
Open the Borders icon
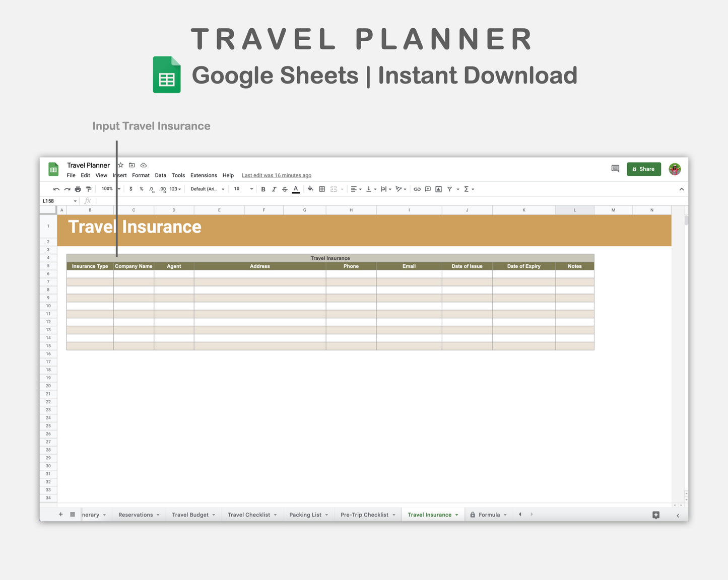(322, 189)
